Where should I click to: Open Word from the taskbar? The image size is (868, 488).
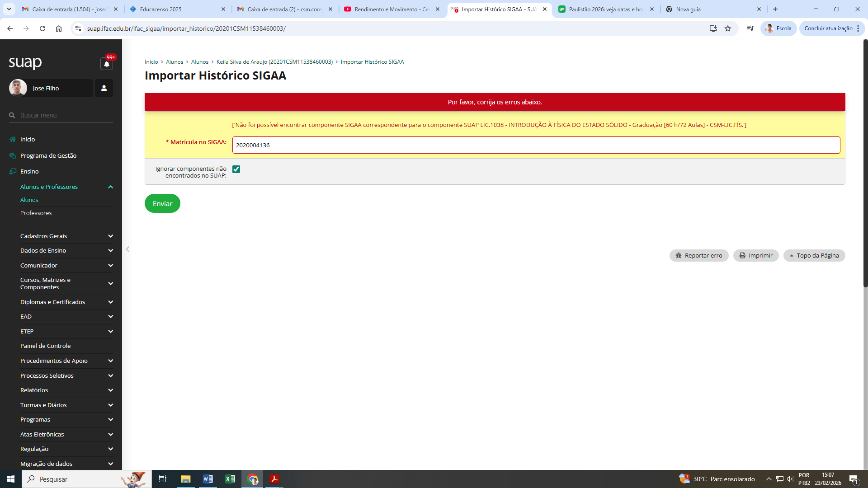[x=208, y=479]
